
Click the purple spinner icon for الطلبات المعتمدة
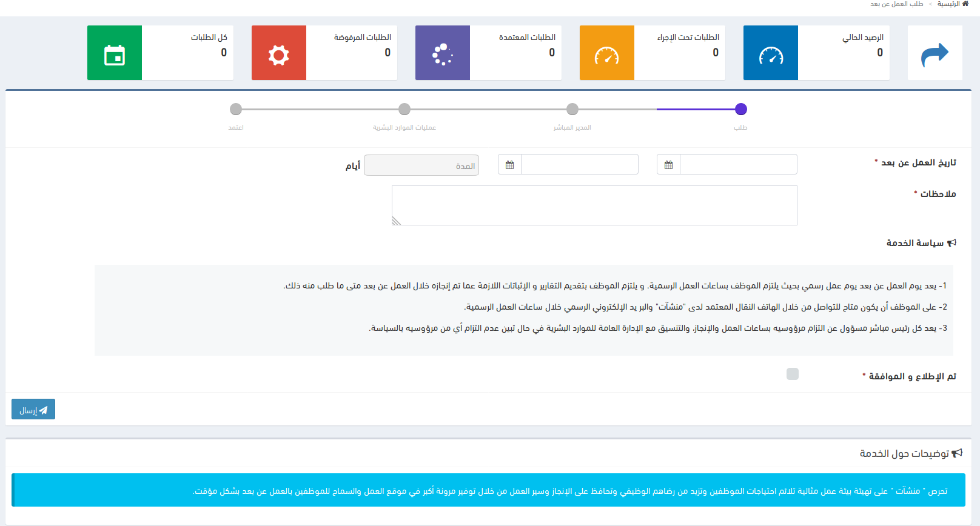pos(443,53)
